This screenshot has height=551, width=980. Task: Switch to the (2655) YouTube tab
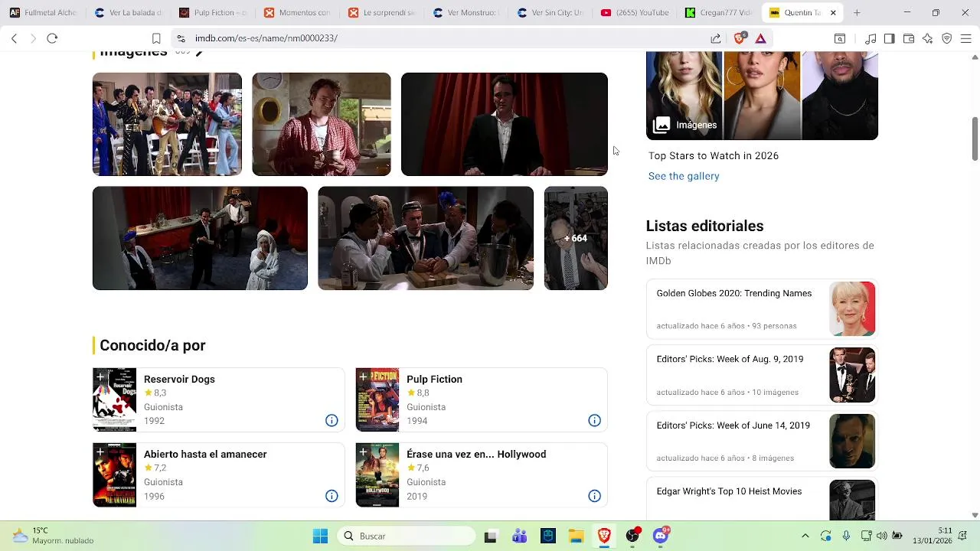[635, 12]
